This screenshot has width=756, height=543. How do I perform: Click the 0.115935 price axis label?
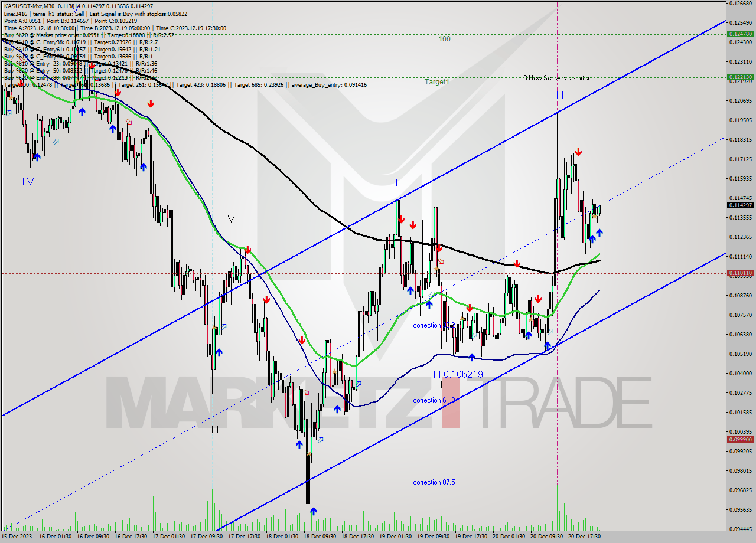(x=741, y=178)
